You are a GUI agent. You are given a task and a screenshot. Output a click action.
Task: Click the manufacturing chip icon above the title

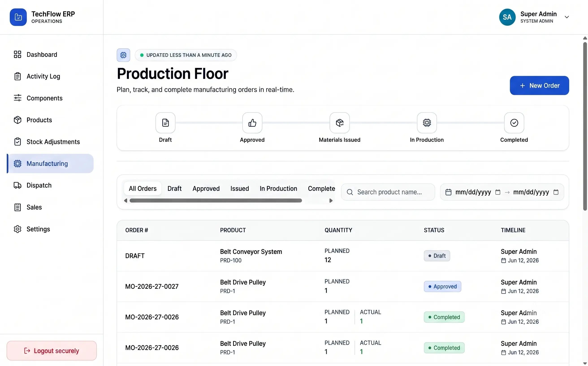[x=123, y=55]
